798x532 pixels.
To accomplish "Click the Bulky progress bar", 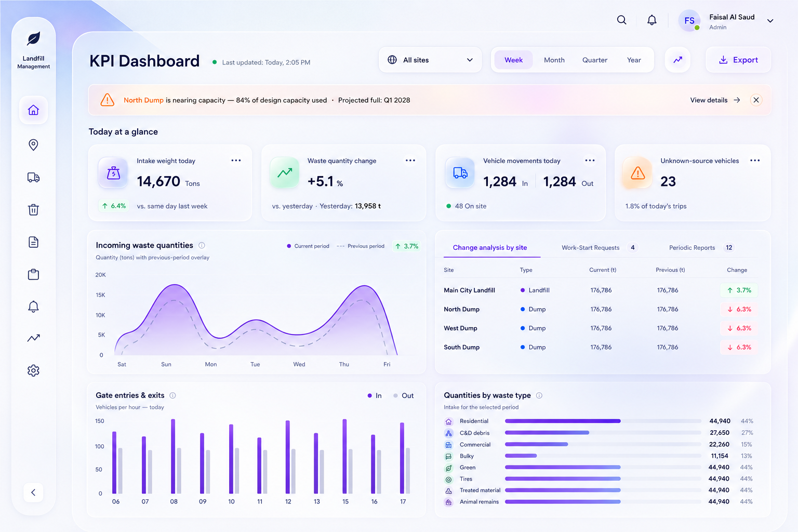I will click(603, 456).
